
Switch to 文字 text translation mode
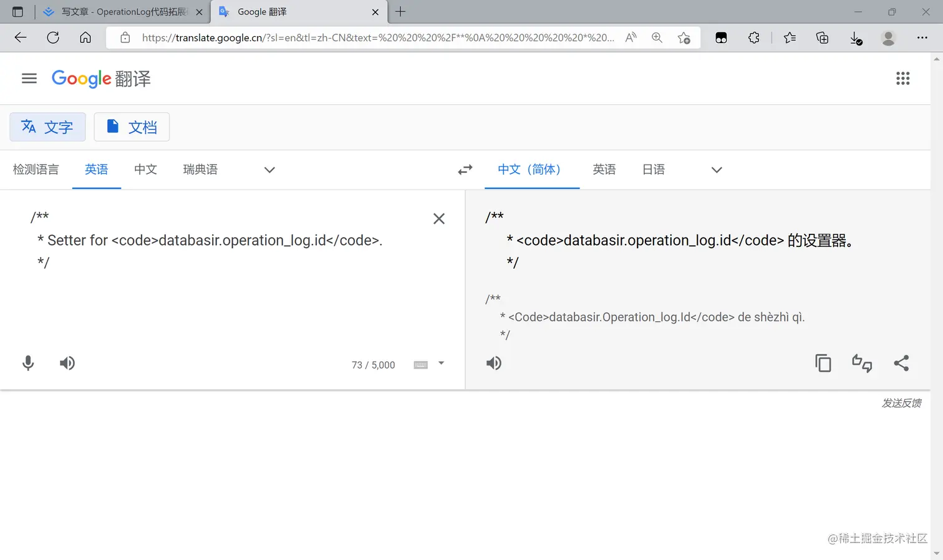pos(47,127)
